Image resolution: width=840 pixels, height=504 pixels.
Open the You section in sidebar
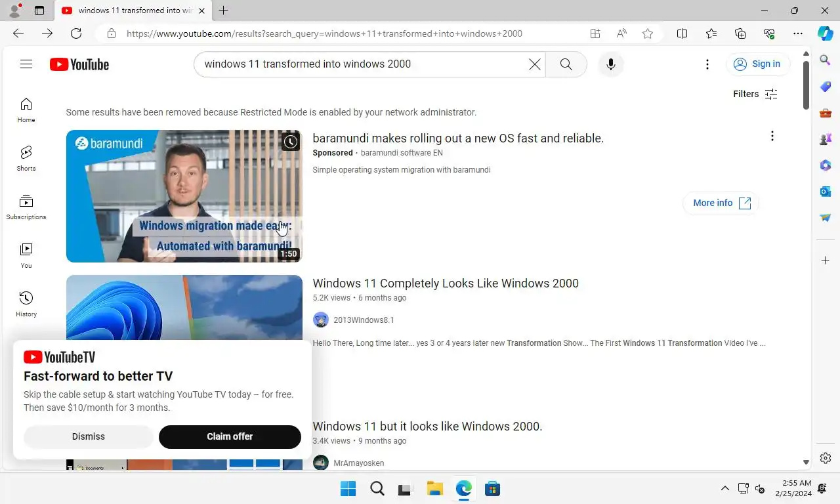tap(26, 256)
